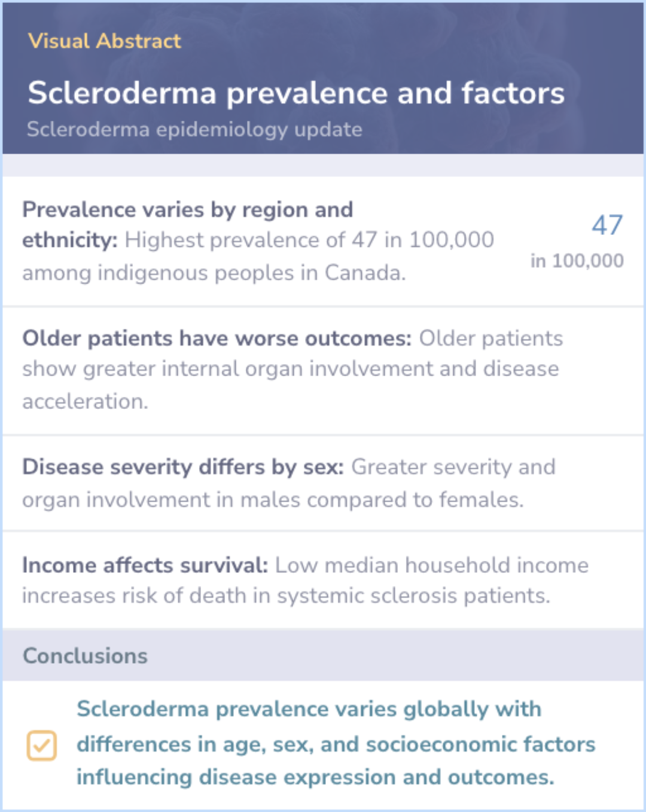Viewport: 646px width, 812px height.
Task: Click "Older patients have worse outcomes:" heading
Action: pos(217,338)
